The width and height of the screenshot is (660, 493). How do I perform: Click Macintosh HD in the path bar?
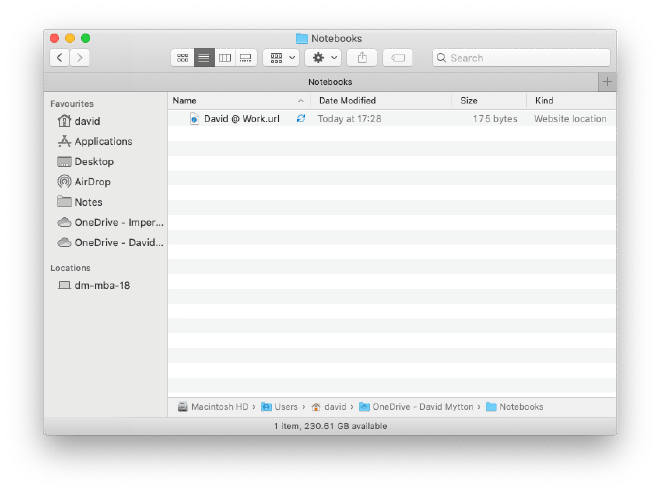point(213,407)
